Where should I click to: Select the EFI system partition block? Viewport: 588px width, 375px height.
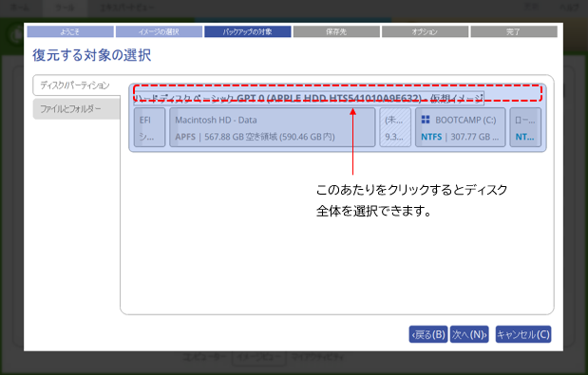[149, 127]
